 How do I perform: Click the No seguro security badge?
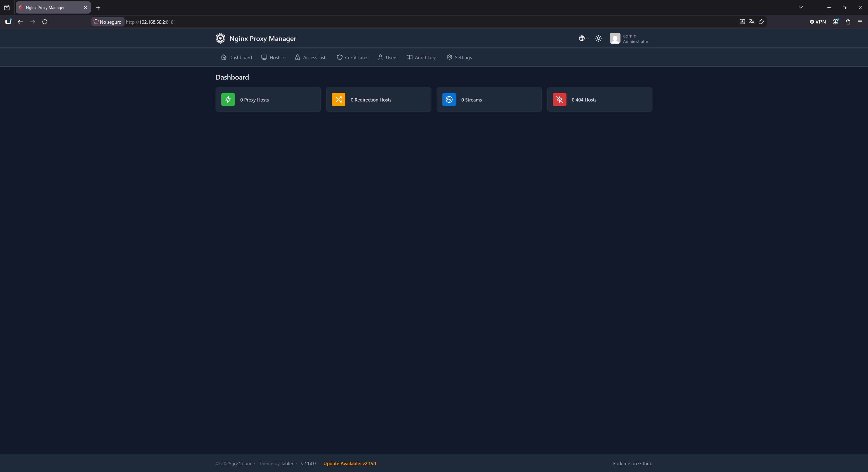point(108,22)
